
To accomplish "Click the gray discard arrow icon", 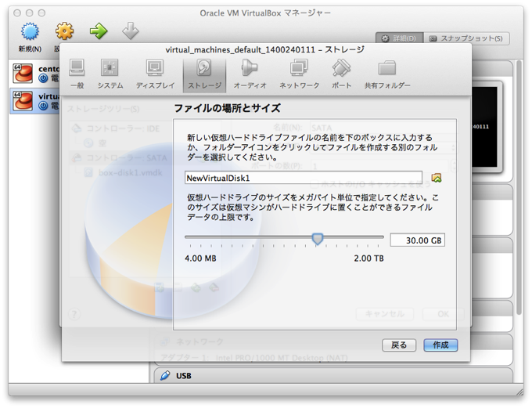I will (x=131, y=31).
